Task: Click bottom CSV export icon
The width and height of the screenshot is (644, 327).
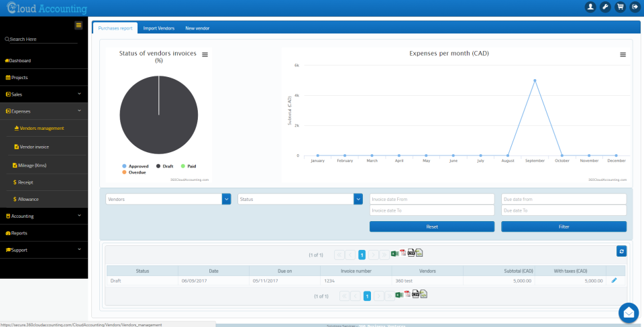Action: (416, 294)
